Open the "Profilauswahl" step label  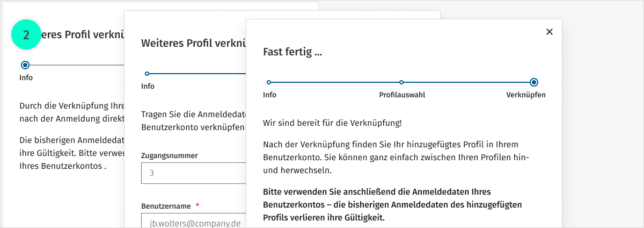coord(402,95)
